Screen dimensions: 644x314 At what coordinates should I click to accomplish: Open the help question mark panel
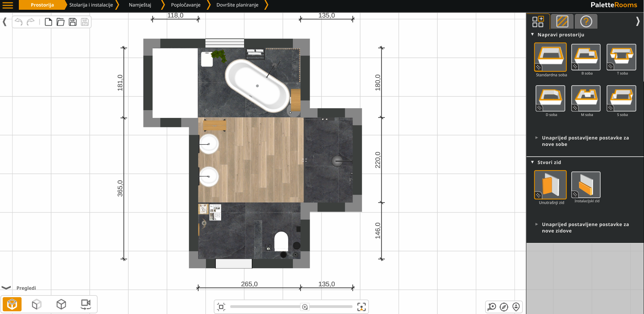[586, 22]
